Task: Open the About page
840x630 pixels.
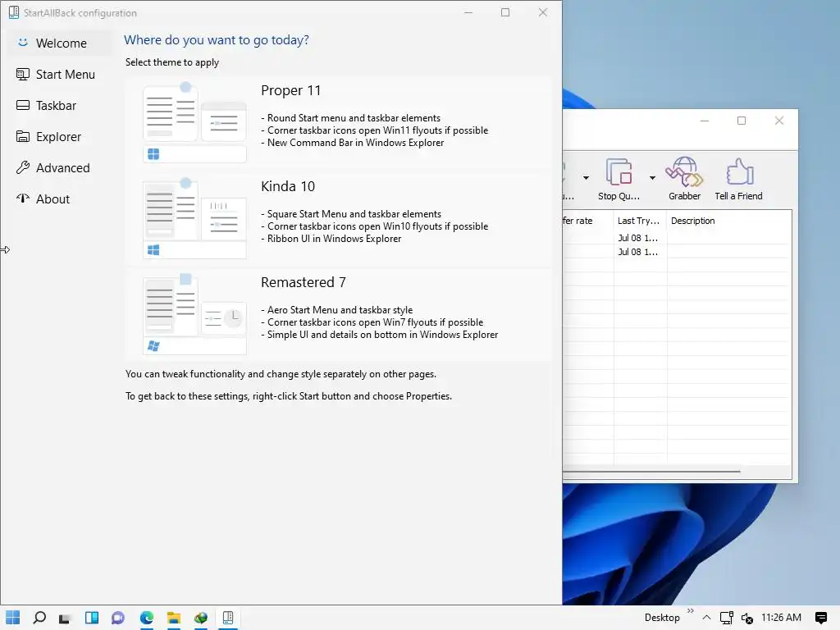Action: (59, 199)
